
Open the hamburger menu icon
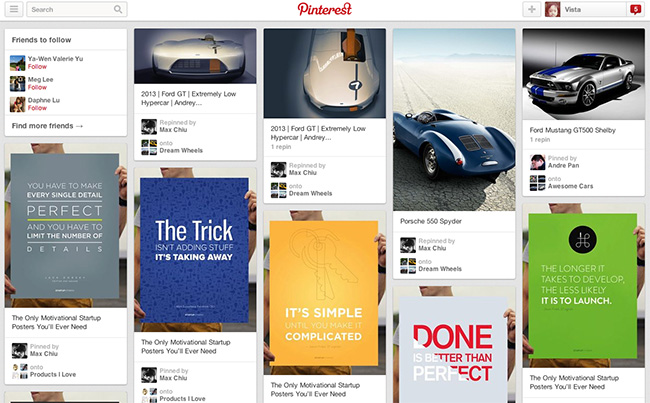pyautogui.click(x=14, y=9)
